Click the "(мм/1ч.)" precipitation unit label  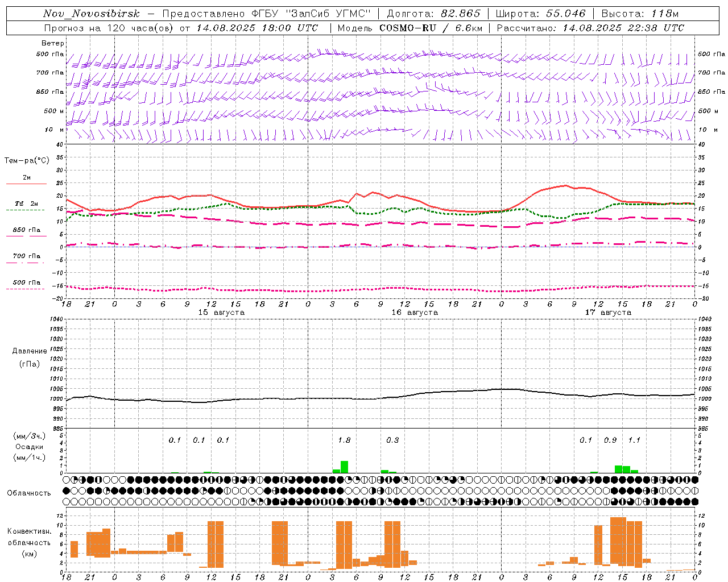coord(30,458)
